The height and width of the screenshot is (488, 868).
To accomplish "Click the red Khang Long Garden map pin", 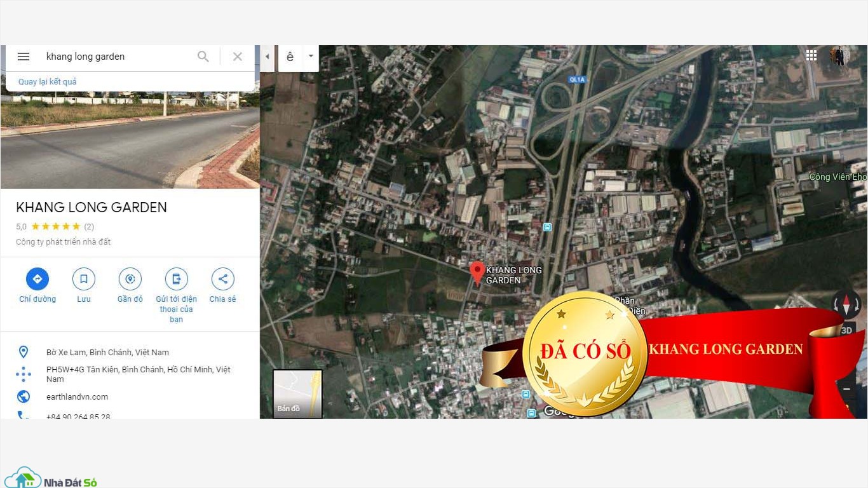I will click(477, 273).
